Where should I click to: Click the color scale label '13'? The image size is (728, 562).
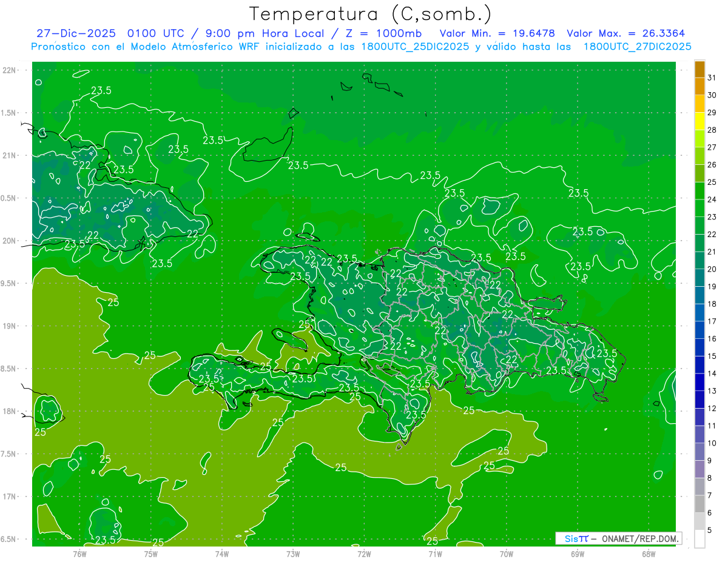(712, 391)
